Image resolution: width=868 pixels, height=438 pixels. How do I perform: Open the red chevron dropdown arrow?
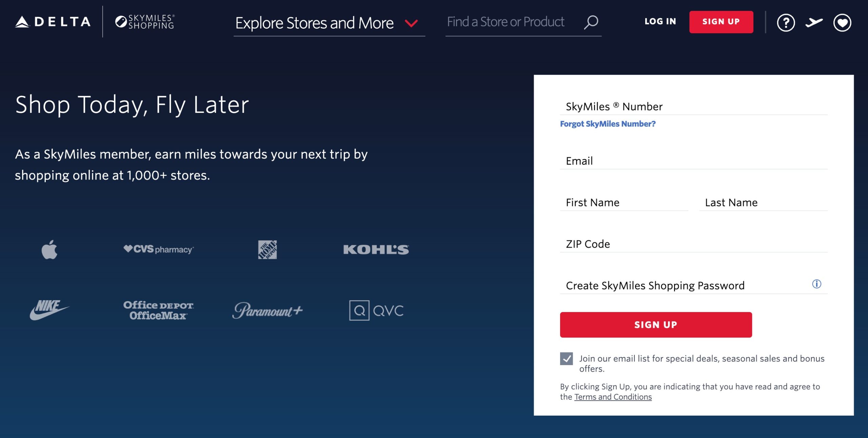point(411,24)
